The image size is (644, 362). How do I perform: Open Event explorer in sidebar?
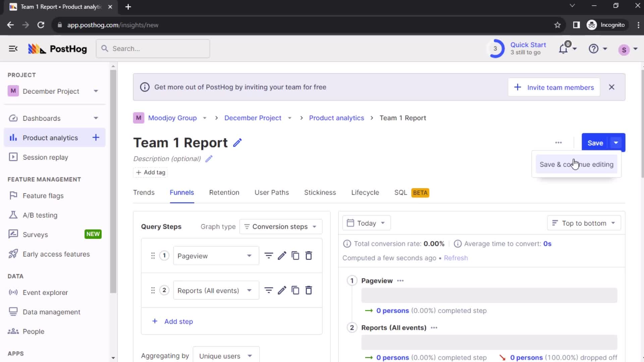tap(55, 293)
